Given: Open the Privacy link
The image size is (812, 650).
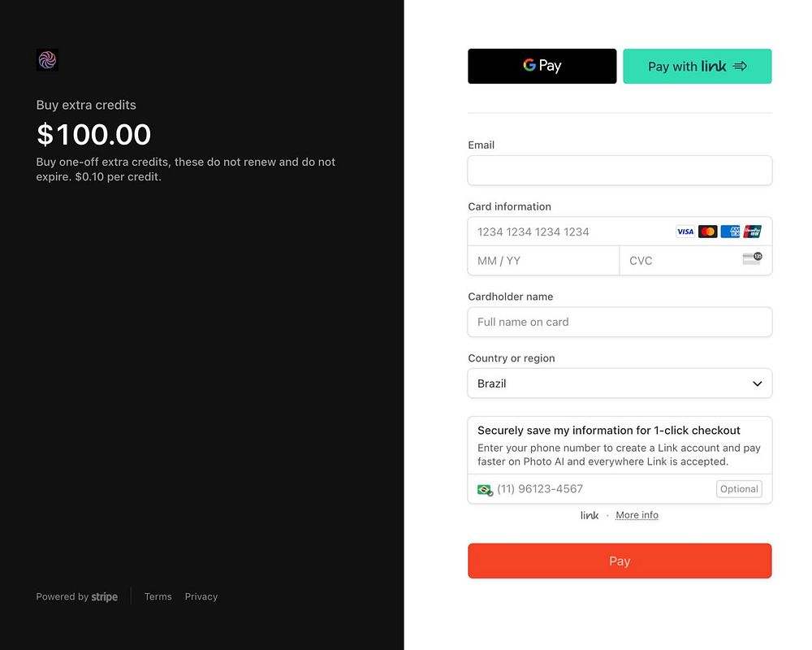Looking at the screenshot, I should coord(201,596).
